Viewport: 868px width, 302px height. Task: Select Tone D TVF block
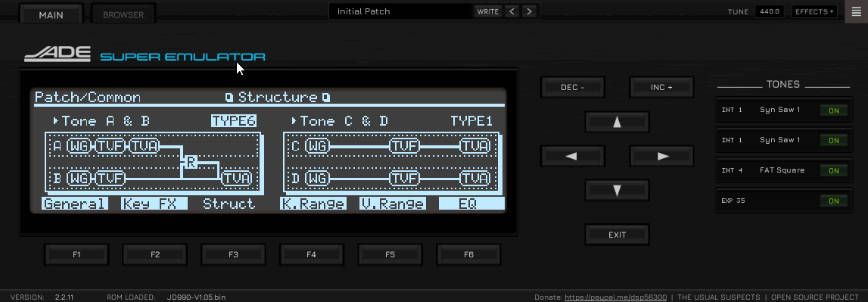click(405, 179)
